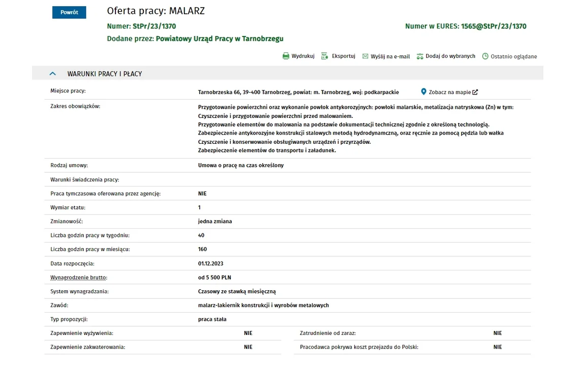Click the clock recently viewed icon
The image size is (588, 366).
tap(485, 56)
